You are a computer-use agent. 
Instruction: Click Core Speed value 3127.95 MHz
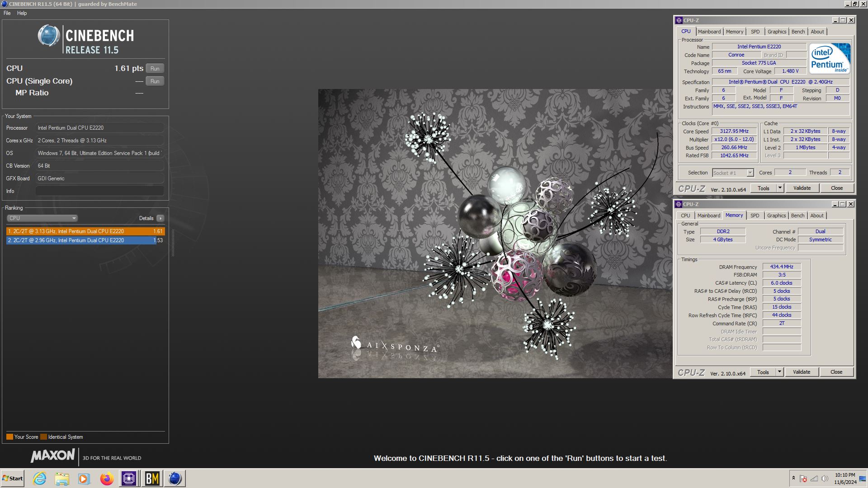735,131
